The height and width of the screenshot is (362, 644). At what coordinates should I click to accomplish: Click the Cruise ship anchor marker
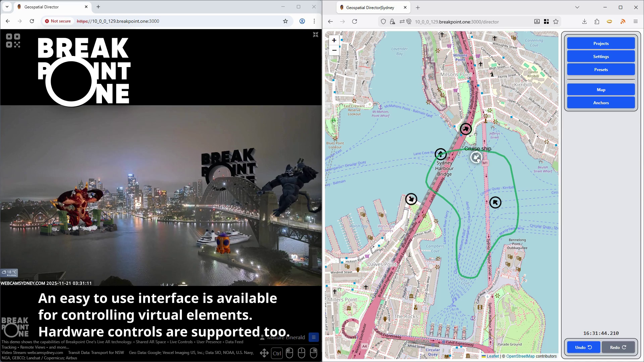tap(476, 157)
